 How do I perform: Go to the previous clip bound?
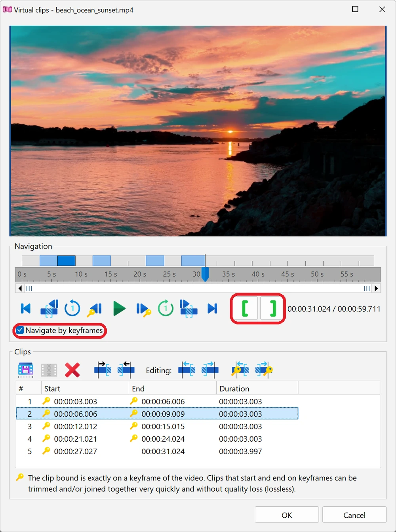point(49,308)
